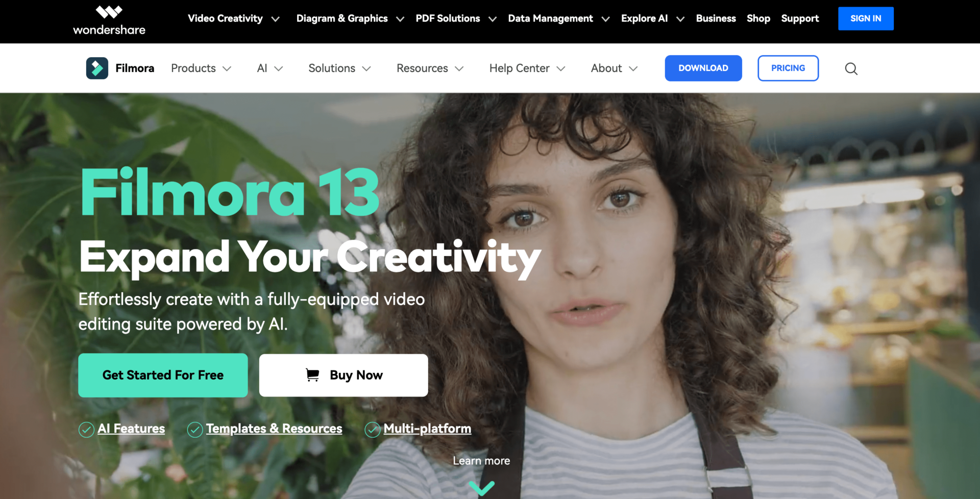Click the SIGN IN button
This screenshot has width=980, height=499.
tap(865, 18)
